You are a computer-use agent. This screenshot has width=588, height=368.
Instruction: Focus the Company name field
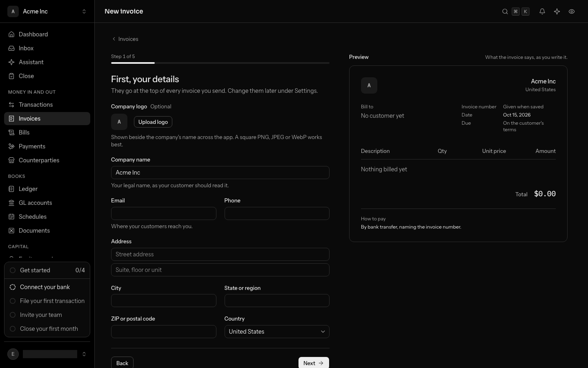(x=220, y=173)
